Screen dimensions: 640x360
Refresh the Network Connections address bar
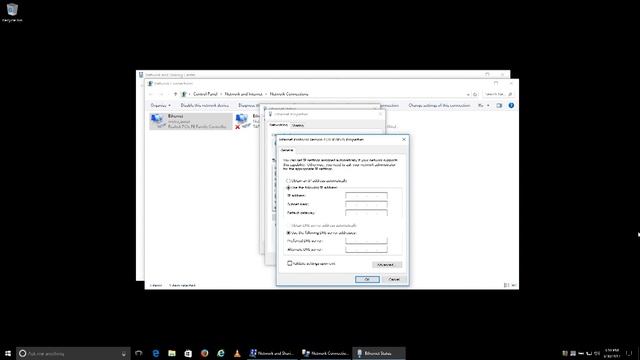475,94
